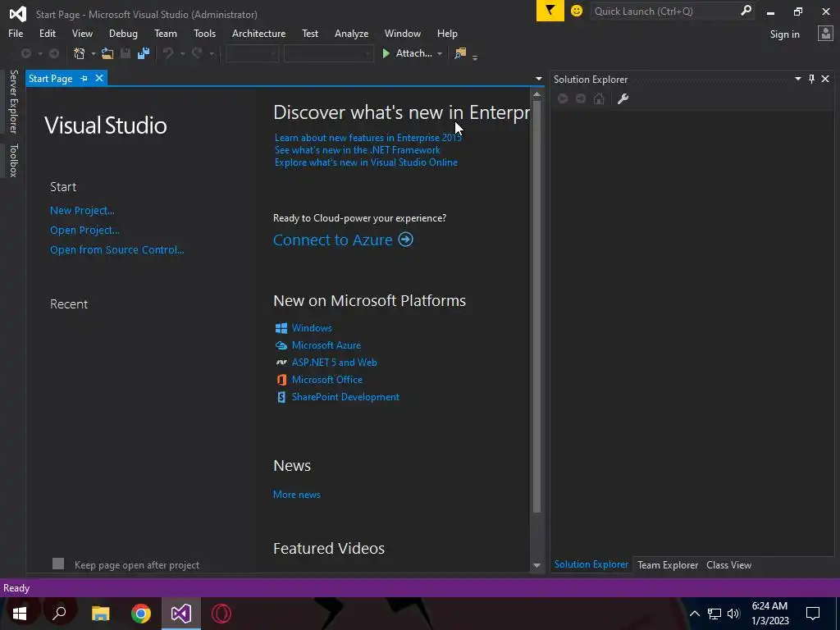Click the Solution Explorer Forward icon
The image size is (840, 630).
[x=581, y=98]
